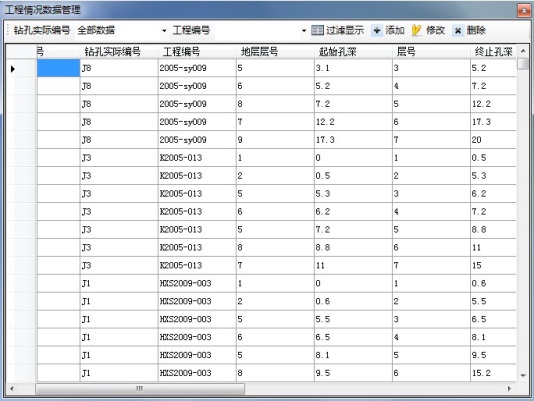Click the J1 cell in row ending 15.2
The image size is (534, 401).
tap(119, 373)
